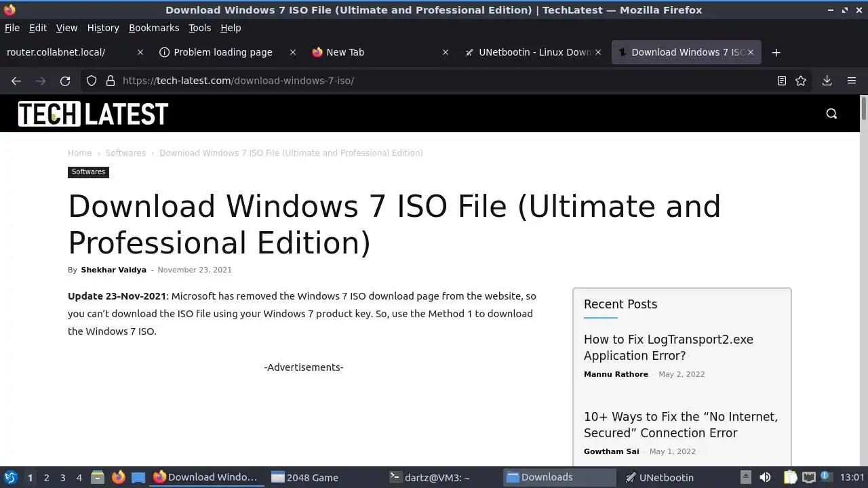Screen dimensions: 868x488
Task: Switch to the New Tab tab
Action: (379, 52)
